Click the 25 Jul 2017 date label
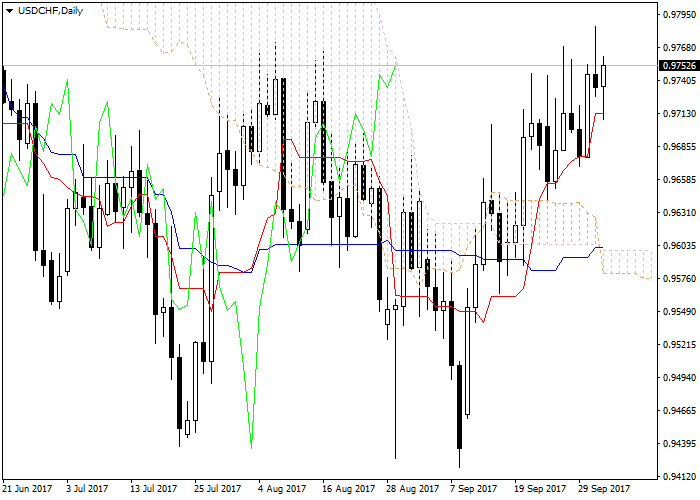Image resolution: width=700 pixels, height=500 pixels. pos(218,489)
